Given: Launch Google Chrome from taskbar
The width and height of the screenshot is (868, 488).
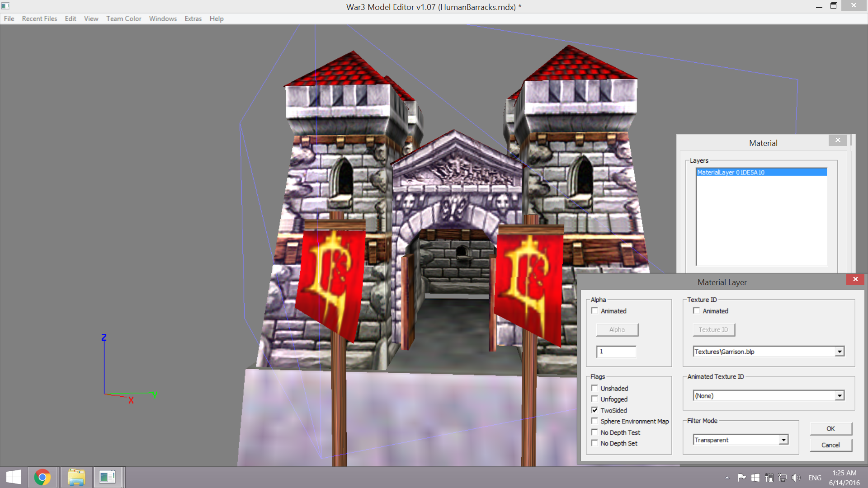Looking at the screenshot, I should click(x=42, y=477).
